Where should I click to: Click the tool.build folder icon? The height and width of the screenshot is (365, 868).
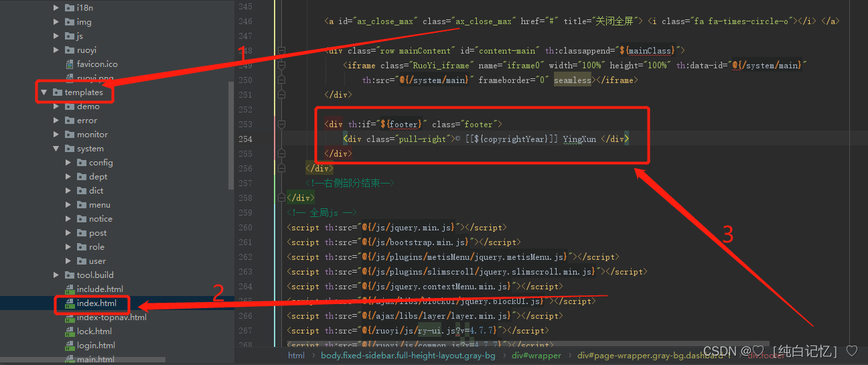pyautogui.click(x=70, y=275)
